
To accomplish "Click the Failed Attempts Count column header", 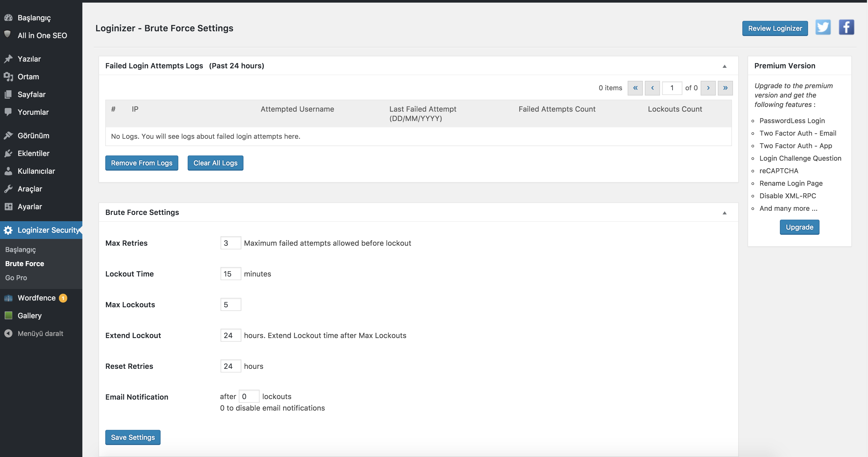I will coord(557,109).
